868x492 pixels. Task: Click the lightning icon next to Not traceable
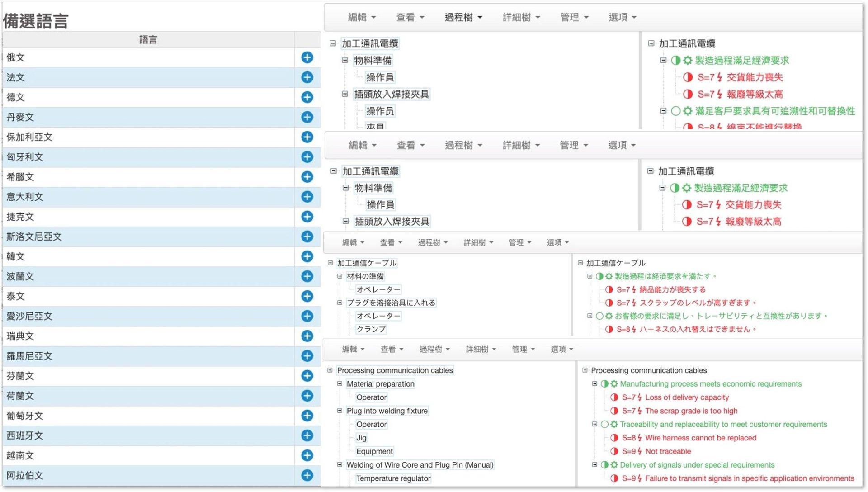[x=639, y=451]
